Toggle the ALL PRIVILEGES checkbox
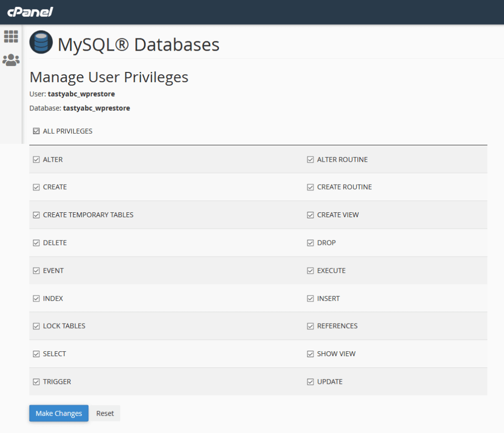 [x=36, y=131]
